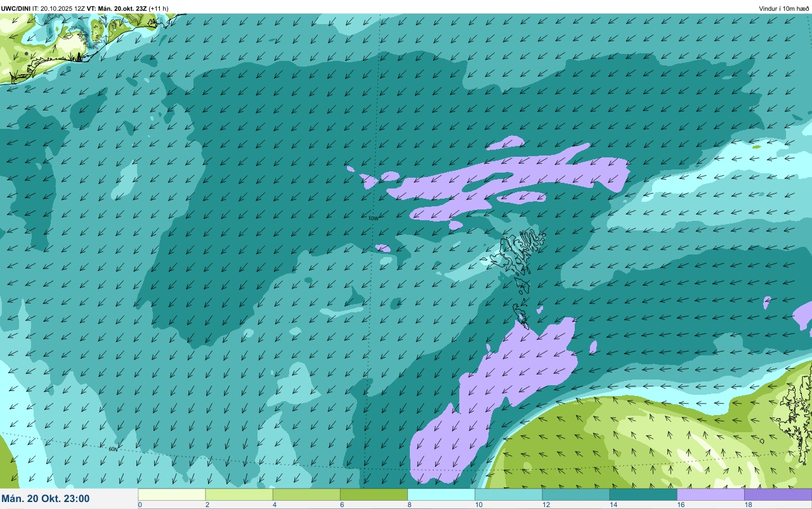This screenshot has width=812, height=509.
Task: Click the dark teal 14–16 legend swatch
Action: click(x=643, y=494)
